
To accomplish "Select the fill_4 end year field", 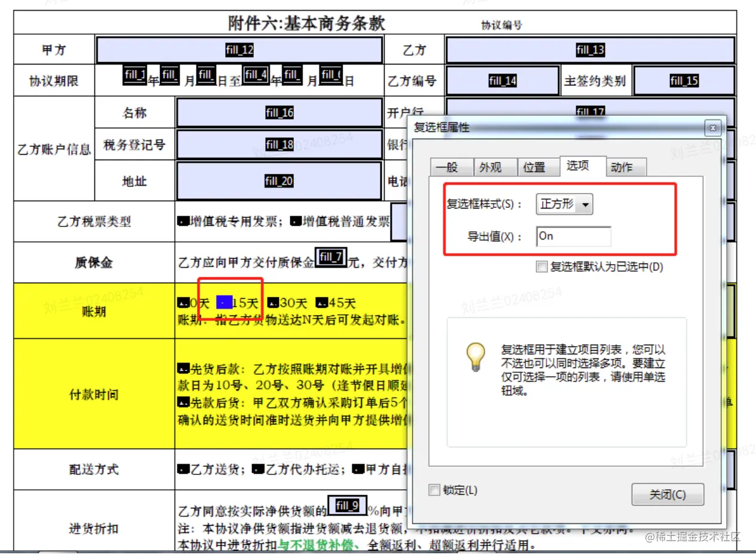I will point(256,75).
